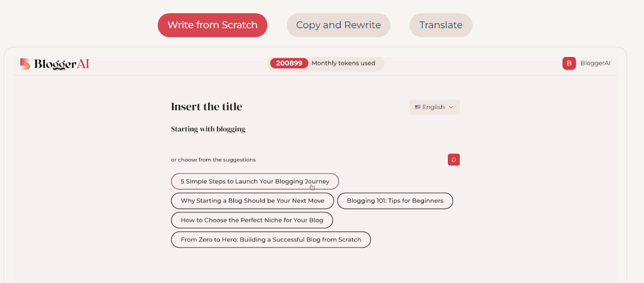Open the BloggerAI account name

point(595,63)
